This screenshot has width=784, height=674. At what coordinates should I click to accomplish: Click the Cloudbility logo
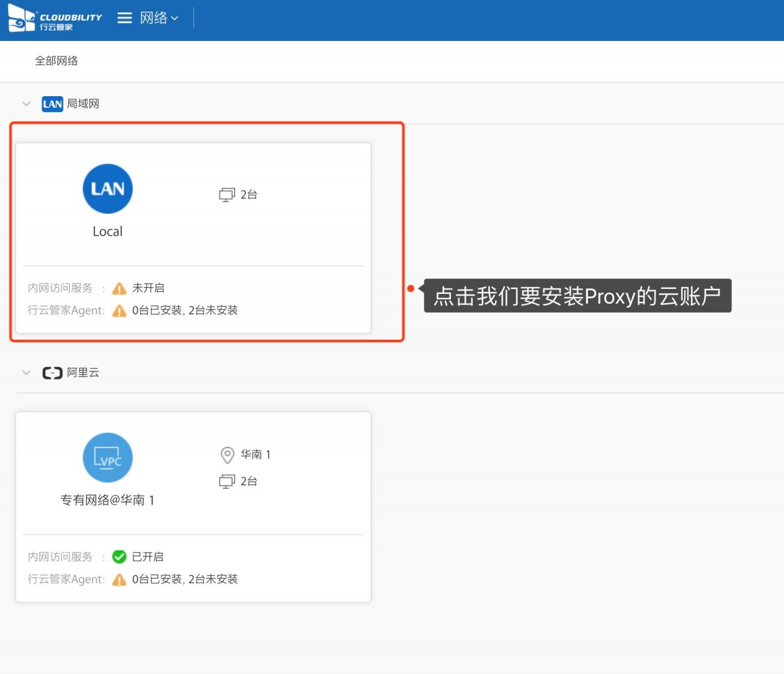click(55, 19)
